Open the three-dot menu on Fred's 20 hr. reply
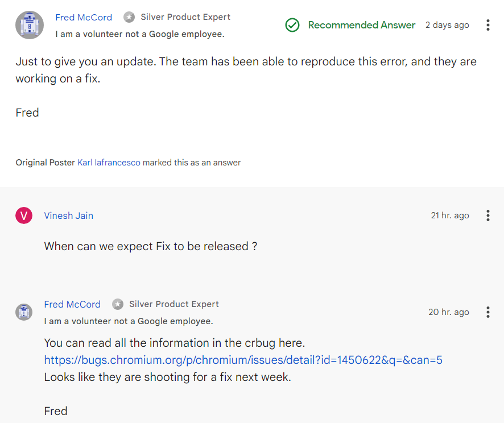Screen dimensions: 504x423 pyautogui.click(x=488, y=312)
